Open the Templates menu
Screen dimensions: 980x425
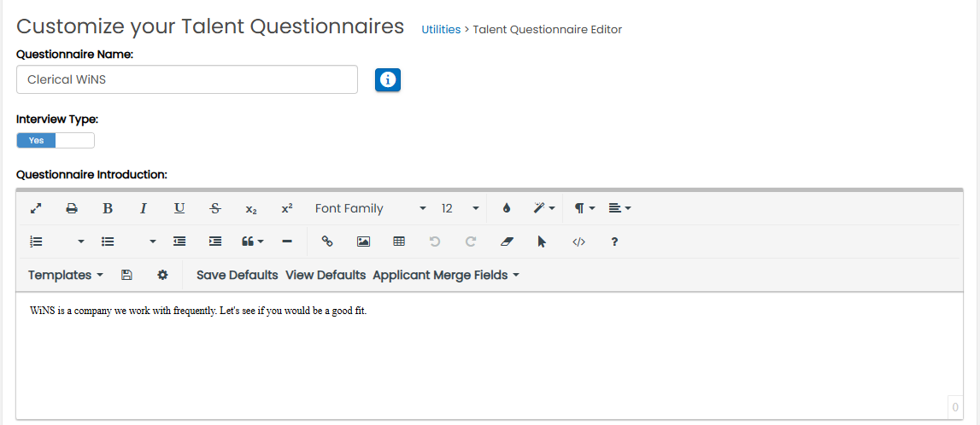pos(66,275)
